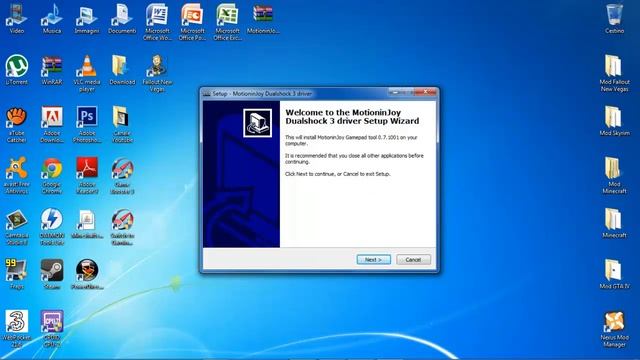Select the MotioninJoy archive on the desktop

point(263,19)
